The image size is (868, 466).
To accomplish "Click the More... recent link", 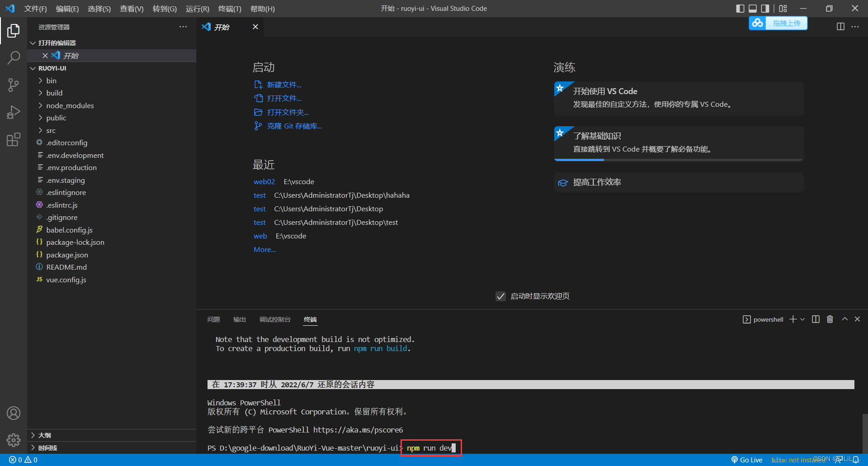I will tap(264, 249).
